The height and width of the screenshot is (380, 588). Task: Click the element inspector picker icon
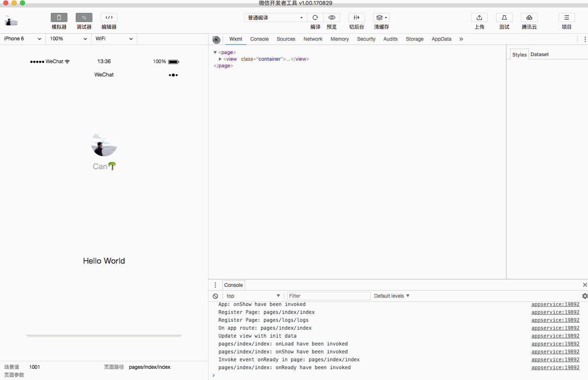[x=216, y=39]
